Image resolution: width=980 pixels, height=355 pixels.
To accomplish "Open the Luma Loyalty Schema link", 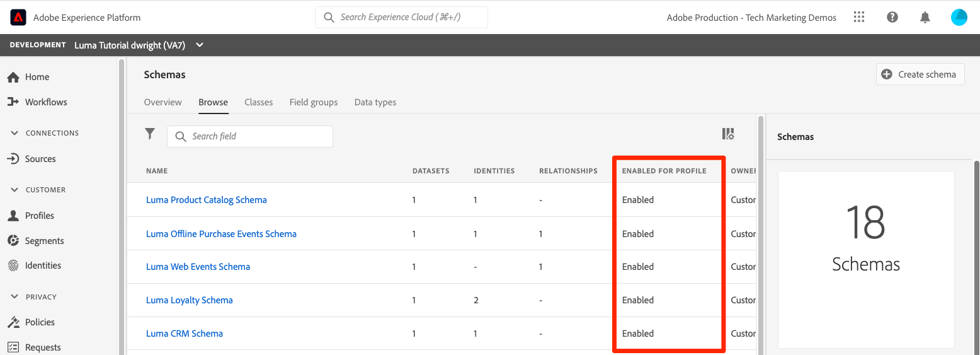I will coord(190,300).
